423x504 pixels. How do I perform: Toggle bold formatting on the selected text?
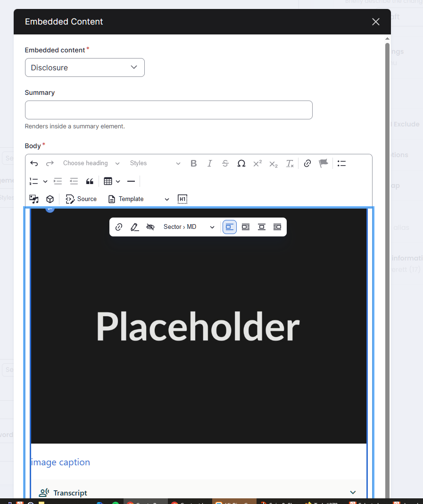coord(193,163)
